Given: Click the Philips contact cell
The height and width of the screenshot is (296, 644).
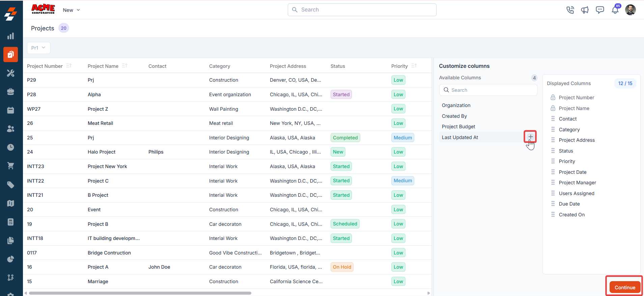Looking at the screenshot, I should [x=156, y=152].
